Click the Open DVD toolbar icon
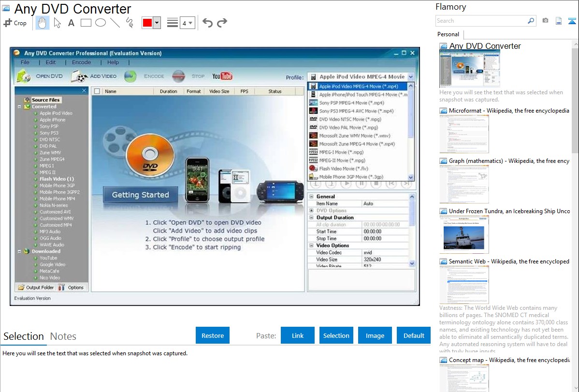Viewport: 579px width, 392px height. coord(23,76)
